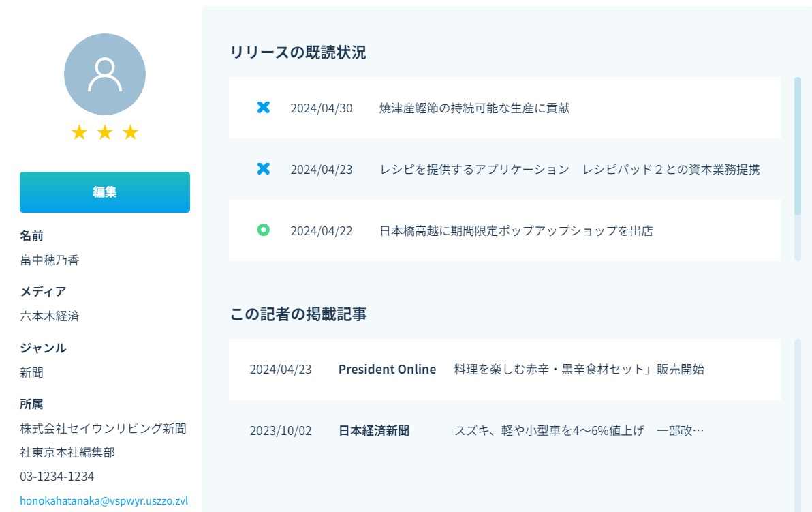Click the articles list scrollbar
The width and height of the screenshot is (812, 512).
point(797,423)
